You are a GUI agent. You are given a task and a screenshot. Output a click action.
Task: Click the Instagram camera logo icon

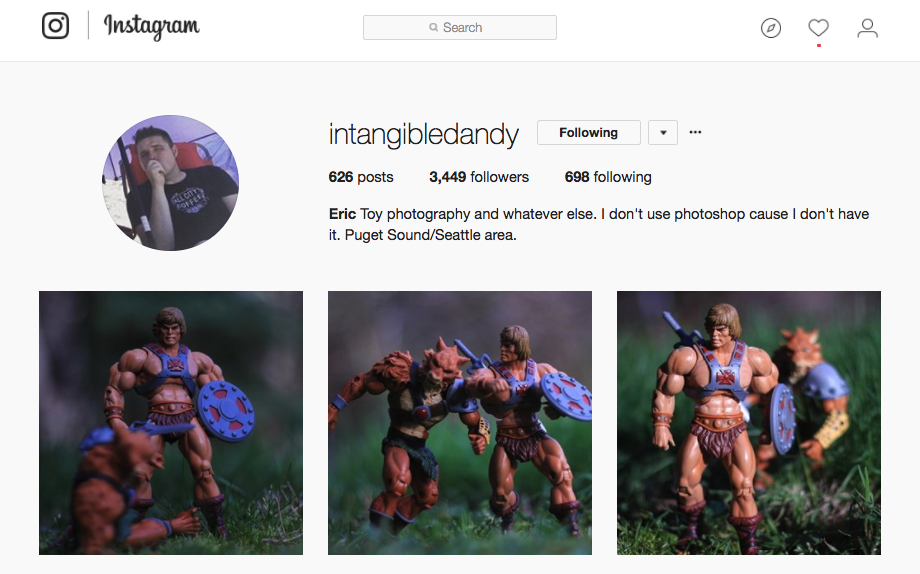tap(55, 26)
